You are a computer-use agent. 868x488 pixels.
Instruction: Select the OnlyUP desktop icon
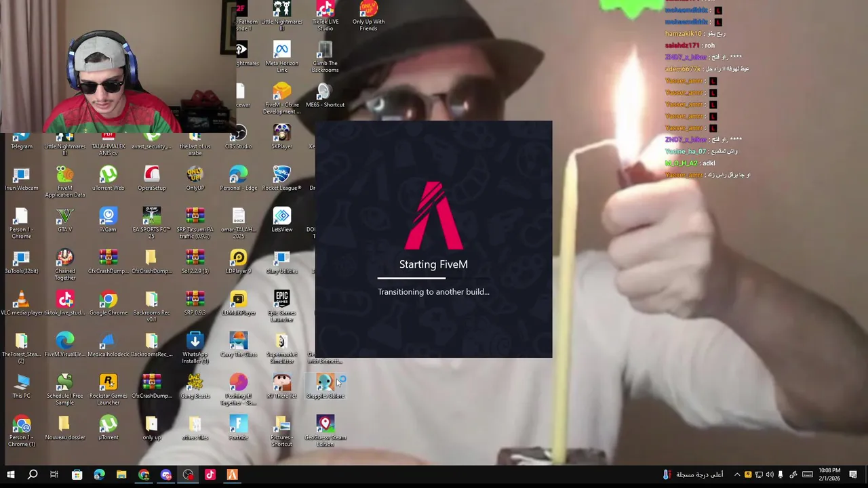tap(195, 179)
